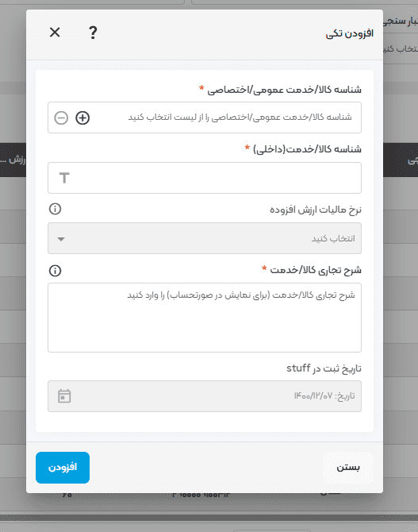This screenshot has width=418, height=532.
Task: Expand the VAT rate dropdown arrow
Action: click(x=61, y=239)
